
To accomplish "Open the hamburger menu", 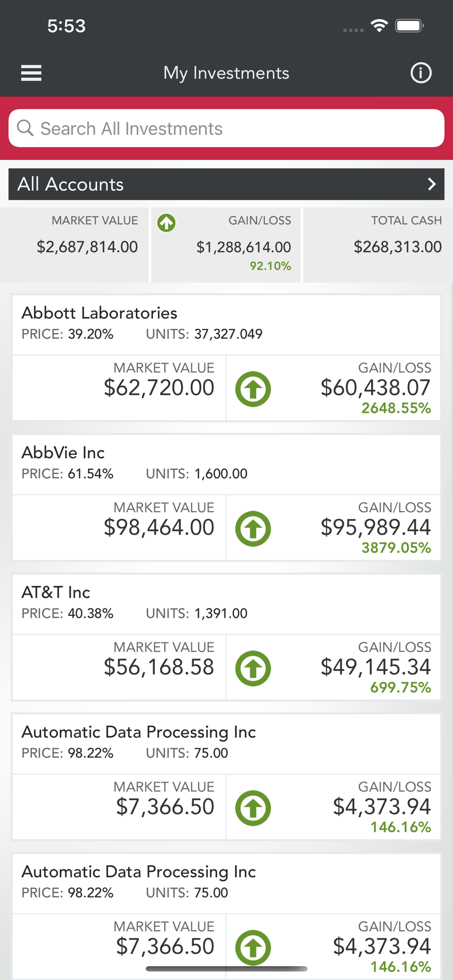I will click(31, 73).
